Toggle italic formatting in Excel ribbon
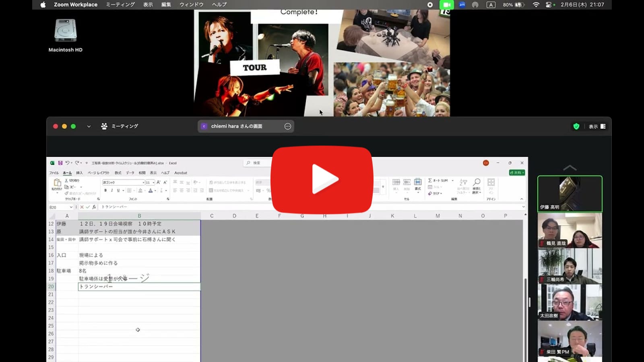 click(x=111, y=191)
